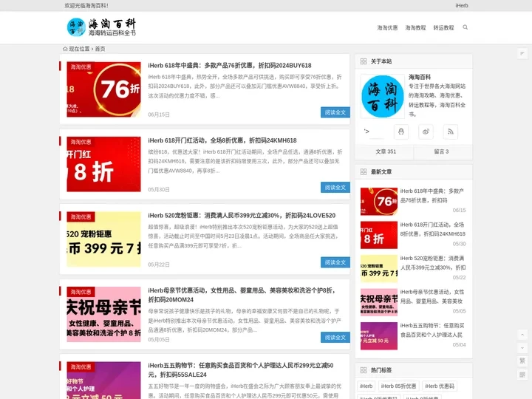Screen dimensions: 532x399
Task: Click 阅读全文 for 母亲节 article
Action: click(335, 337)
